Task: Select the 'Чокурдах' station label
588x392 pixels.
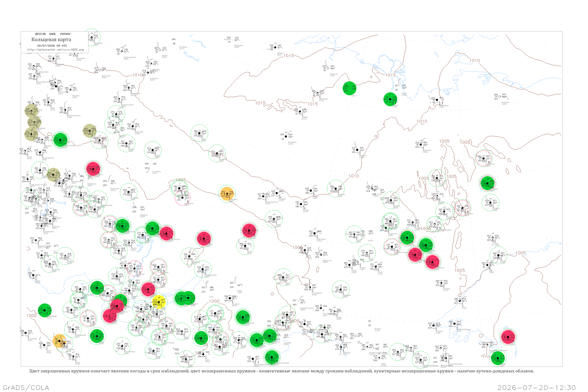Action: click(505, 103)
